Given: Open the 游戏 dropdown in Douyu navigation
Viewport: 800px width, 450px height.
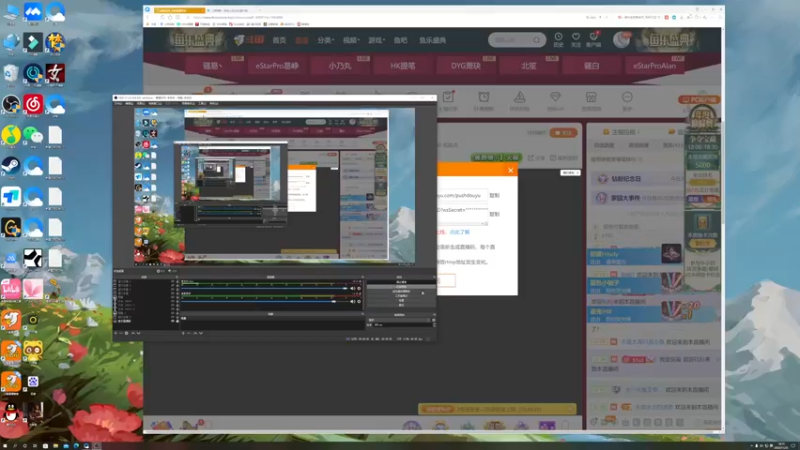Looking at the screenshot, I should pyautogui.click(x=376, y=40).
